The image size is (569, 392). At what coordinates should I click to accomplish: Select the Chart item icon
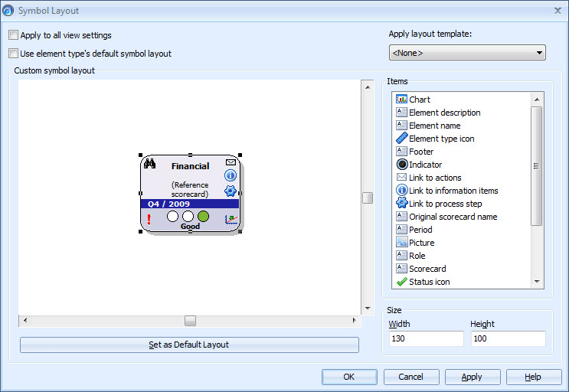tap(401, 99)
